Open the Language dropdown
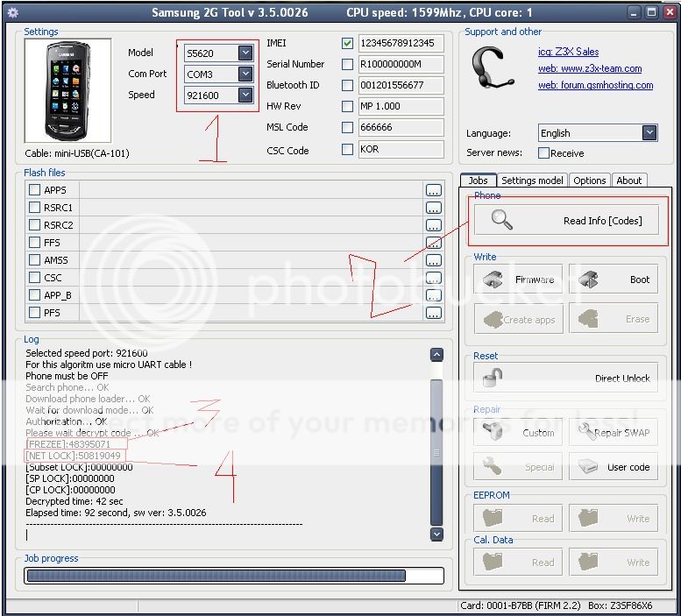The height and width of the screenshot is (616, 681). 649,133
